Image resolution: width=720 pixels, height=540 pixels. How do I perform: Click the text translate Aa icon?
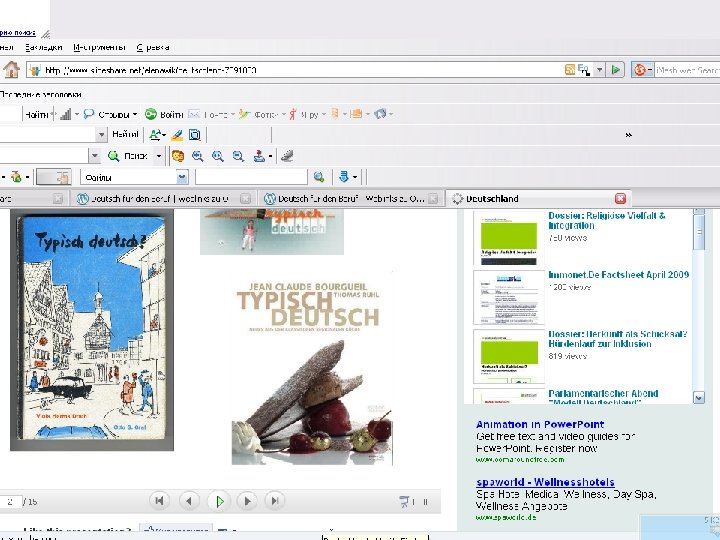[156, 135]
